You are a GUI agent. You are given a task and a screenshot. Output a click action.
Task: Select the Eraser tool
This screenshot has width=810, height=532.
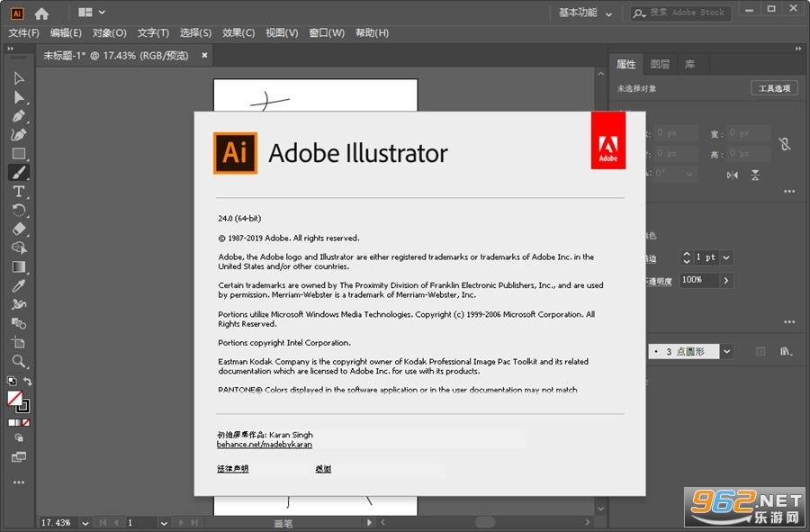pos(19,229)
